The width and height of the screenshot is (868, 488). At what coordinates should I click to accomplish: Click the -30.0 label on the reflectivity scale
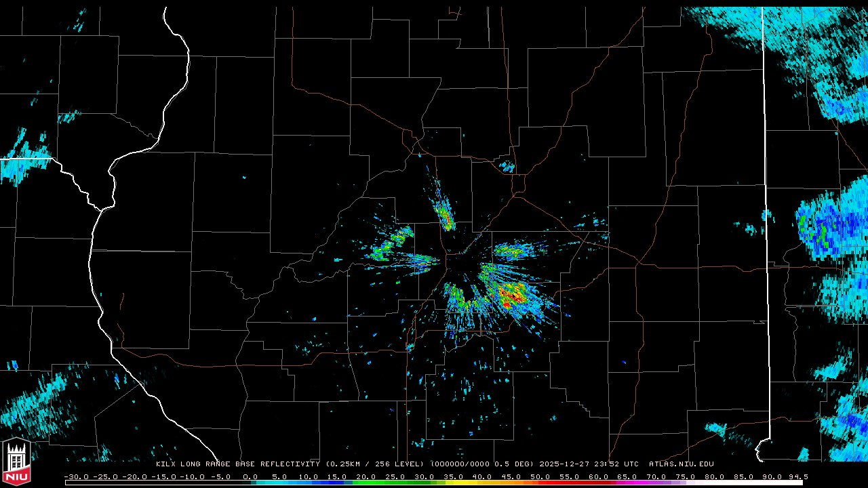(76, 476)
